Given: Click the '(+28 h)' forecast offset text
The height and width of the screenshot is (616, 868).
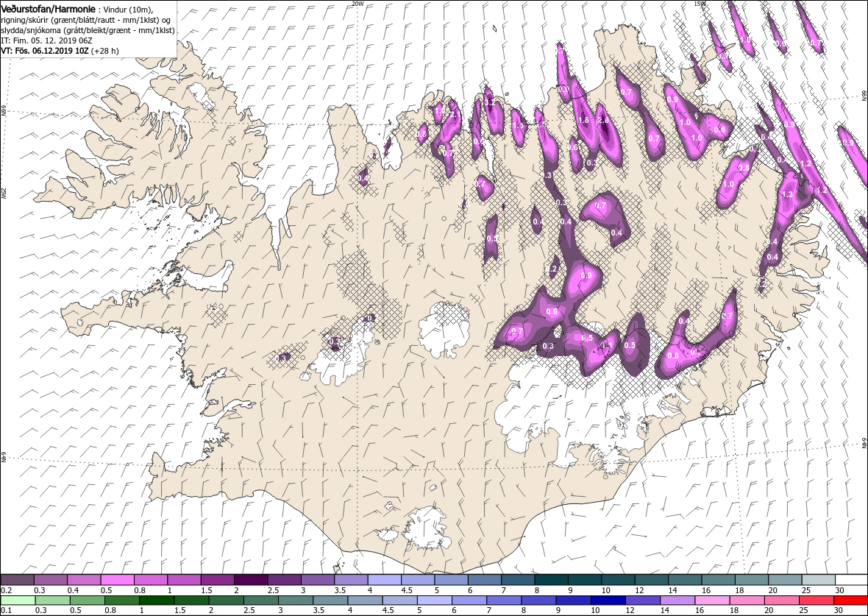Looking at the screenshot, I should (104, 50).
